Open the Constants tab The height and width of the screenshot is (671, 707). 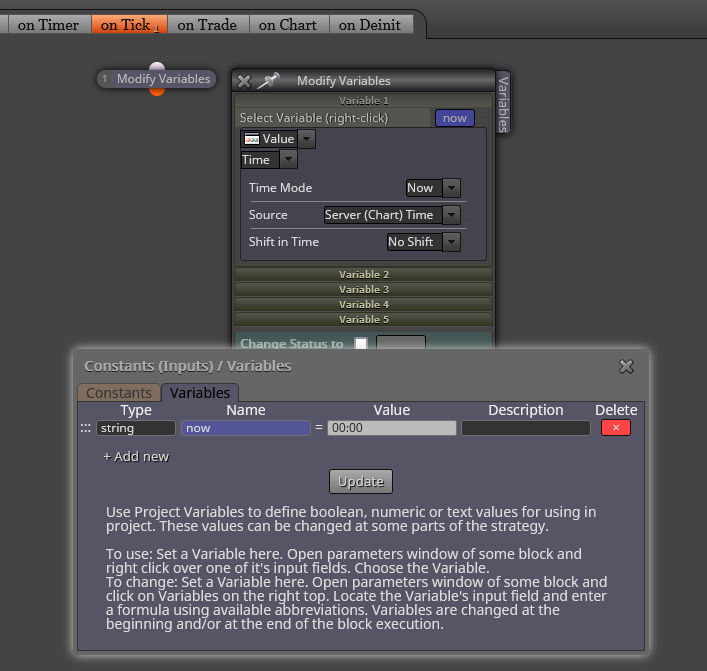point(119,392)
